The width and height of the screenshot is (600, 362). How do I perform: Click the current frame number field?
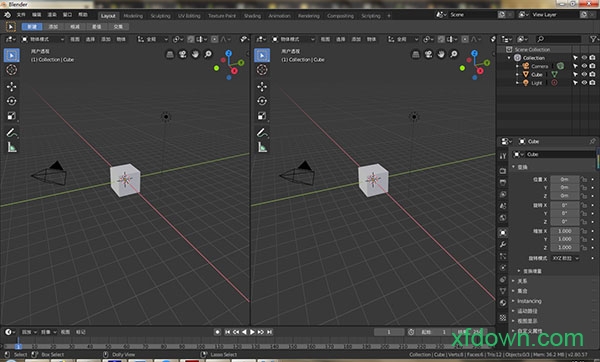tap(389, 332)
